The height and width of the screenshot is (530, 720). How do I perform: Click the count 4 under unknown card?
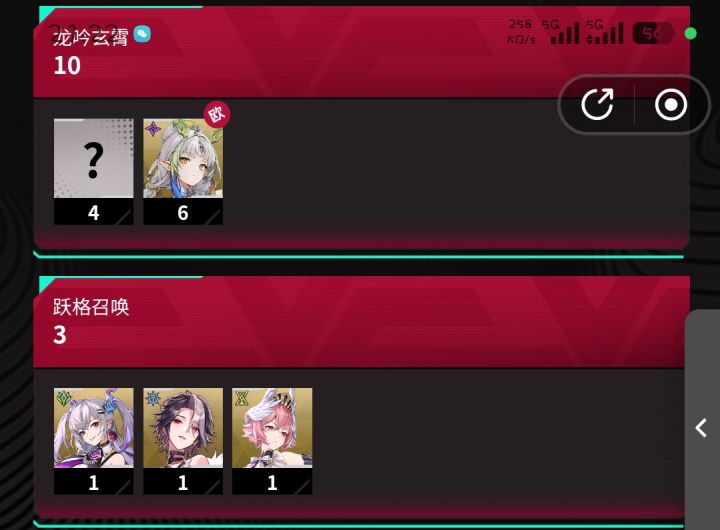tap(94, 213)
